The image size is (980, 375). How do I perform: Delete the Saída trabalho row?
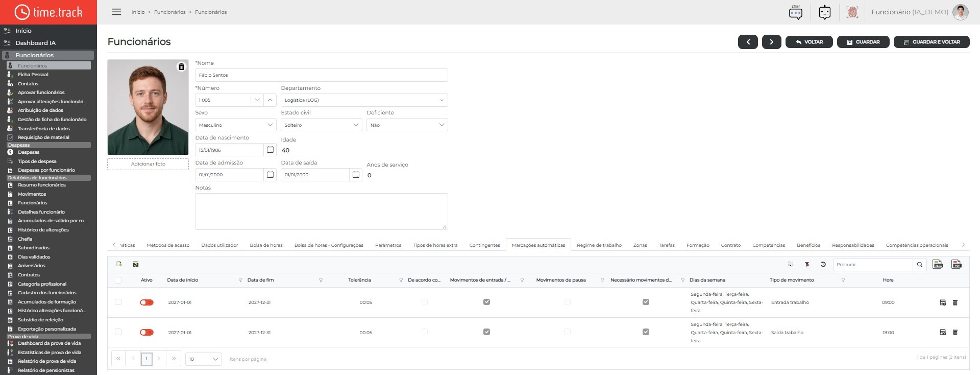955,332
